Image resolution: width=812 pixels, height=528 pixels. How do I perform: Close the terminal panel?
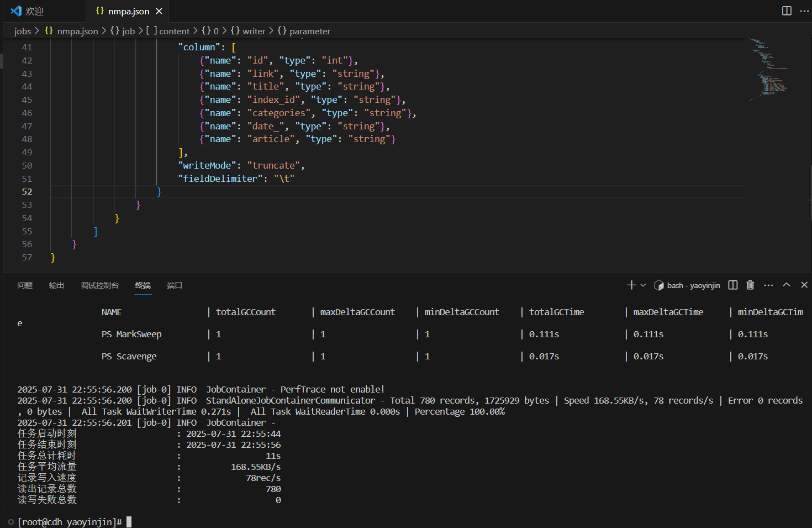click(x=804, y=285)
